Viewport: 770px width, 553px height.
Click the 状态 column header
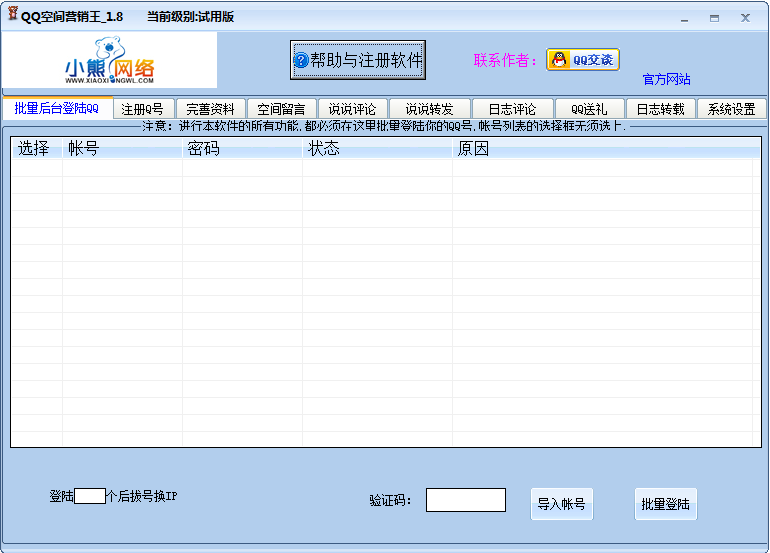pyautogui.click(x=377, y=148)
